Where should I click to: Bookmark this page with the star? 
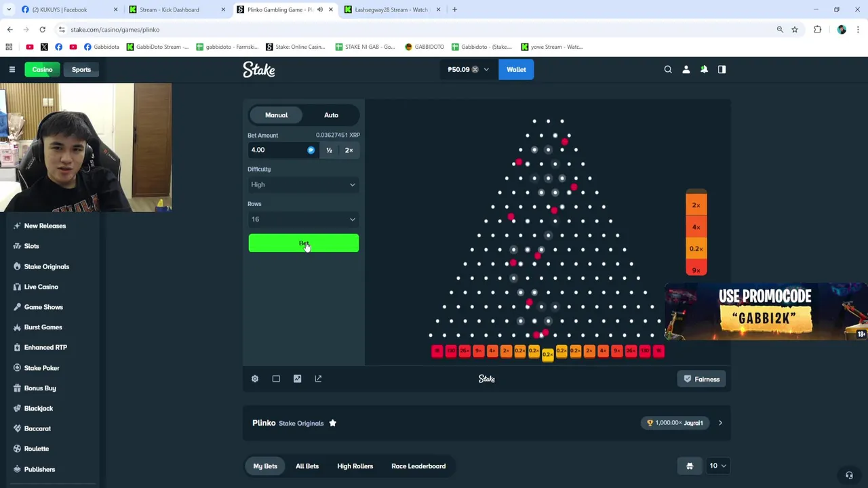click(x=795, y=29)
